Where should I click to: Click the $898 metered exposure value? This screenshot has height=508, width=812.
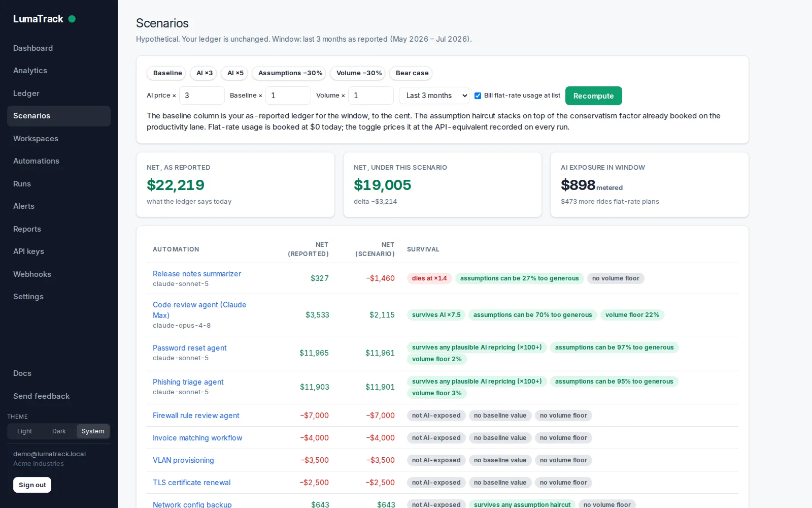tap(578, 185)
